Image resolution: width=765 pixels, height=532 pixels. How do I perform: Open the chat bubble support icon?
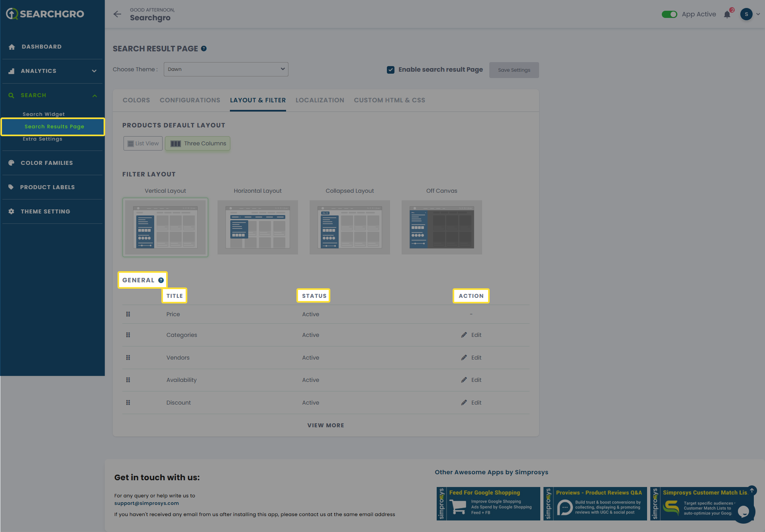pos(743,511)
